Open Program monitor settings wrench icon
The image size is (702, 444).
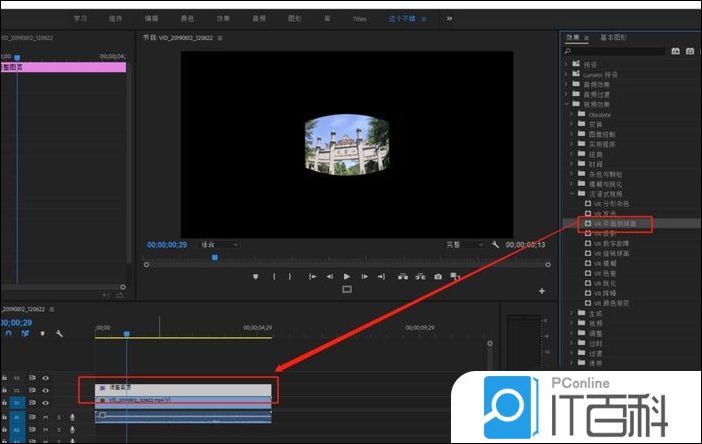(495, 244)
